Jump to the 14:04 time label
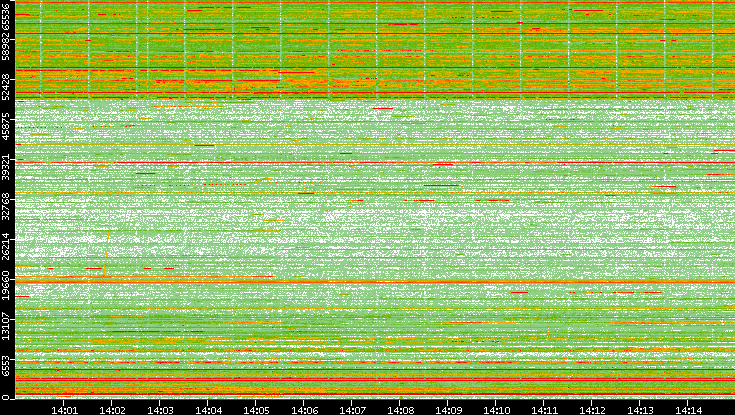735x415 pixels. (208, 409)
